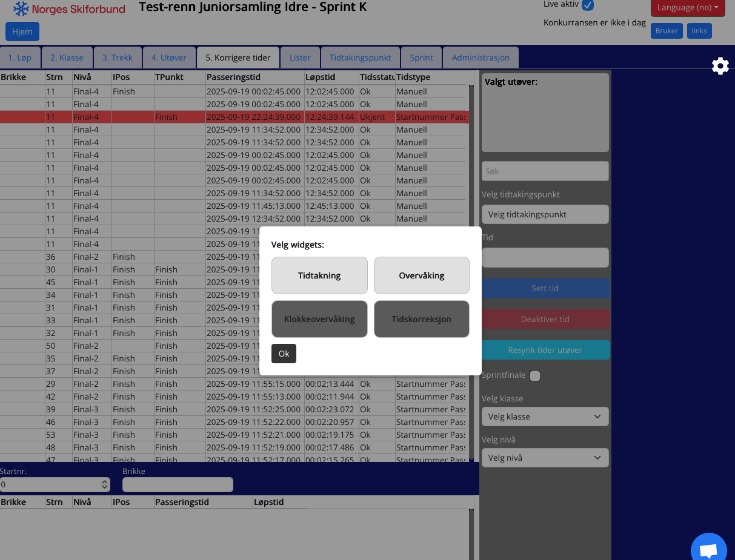The height and width of the screenshot is (560, 735).
Task: Toggle the Live aktiv checkbox
Action: [x=587, y=5]
